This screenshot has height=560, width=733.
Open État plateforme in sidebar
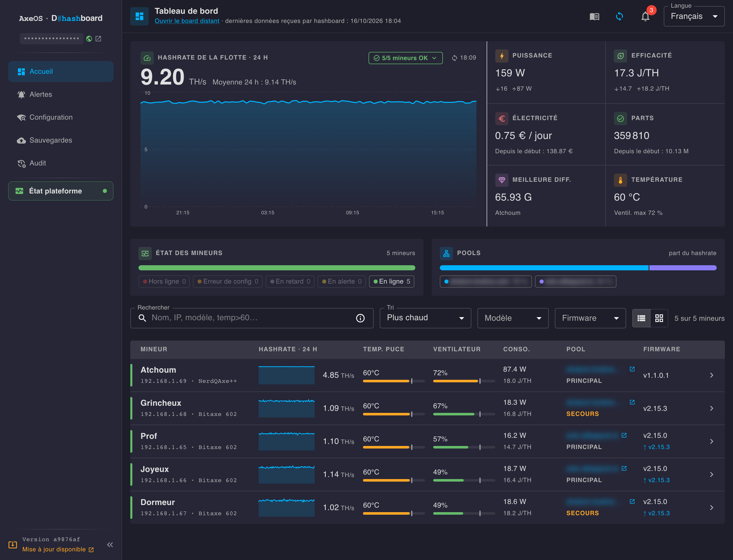coord(61,191)
